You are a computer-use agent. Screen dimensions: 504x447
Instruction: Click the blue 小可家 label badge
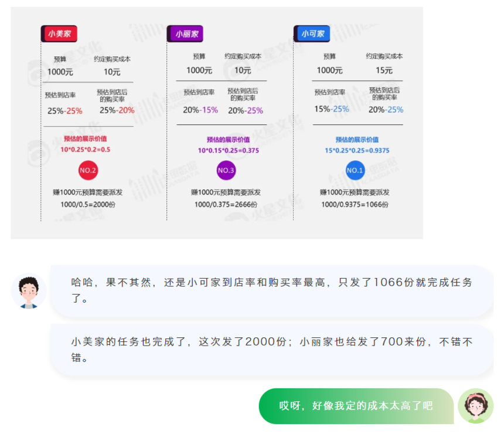pyautogui.click(x=312, y=34)
